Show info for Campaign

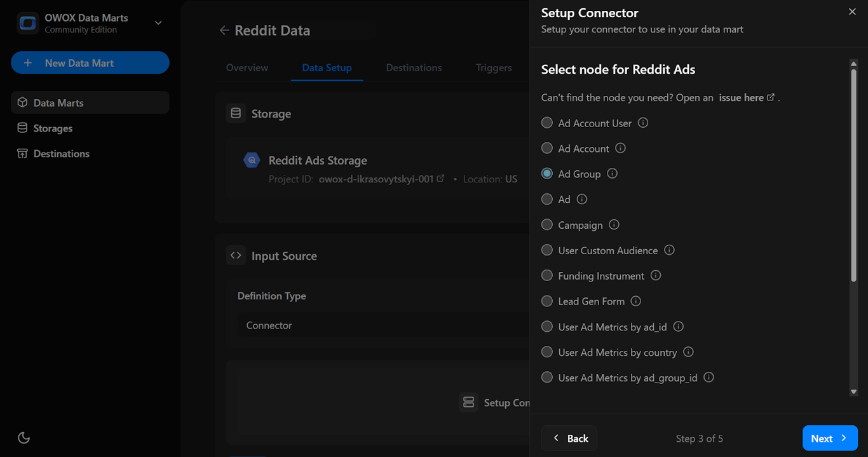point(614,224)
